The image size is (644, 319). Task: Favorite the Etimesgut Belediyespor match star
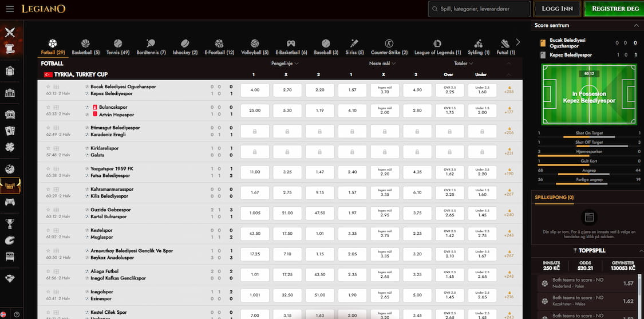tap(48, 128)
